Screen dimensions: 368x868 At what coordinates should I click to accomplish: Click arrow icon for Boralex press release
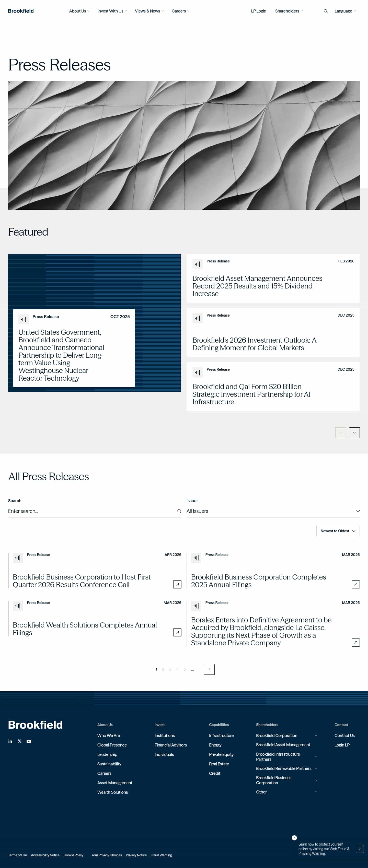tap(355, 642)
